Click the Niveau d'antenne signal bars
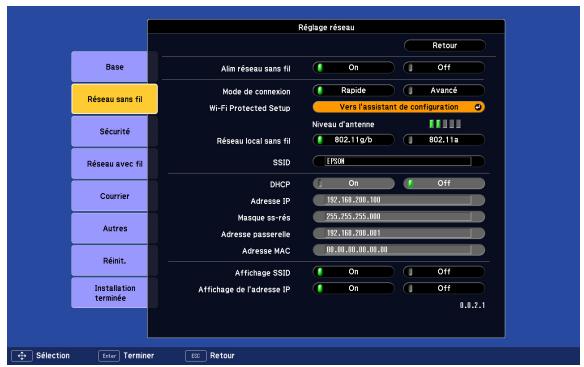This screenshot has width=584, height=367. click(445, 124)
